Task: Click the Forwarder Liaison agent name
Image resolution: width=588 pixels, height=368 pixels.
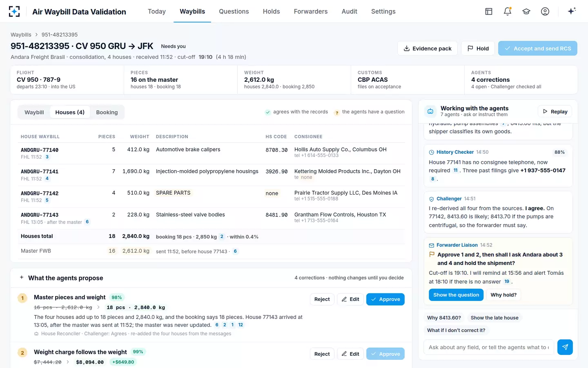Action: click(x=457, y=245)
